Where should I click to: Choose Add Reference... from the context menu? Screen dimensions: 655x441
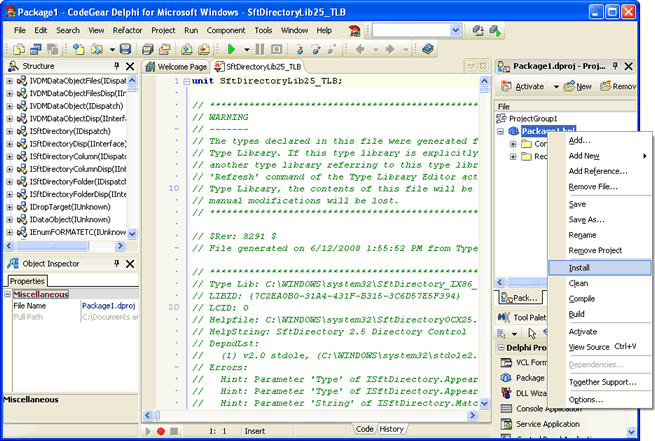[599, 171]
